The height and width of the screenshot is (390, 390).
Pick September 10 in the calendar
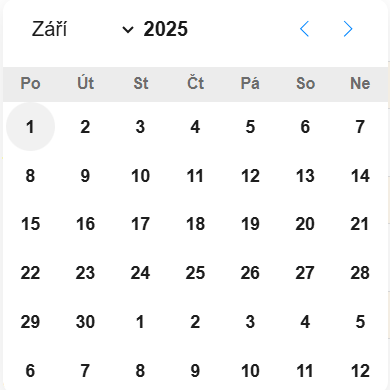pos(140,176)
